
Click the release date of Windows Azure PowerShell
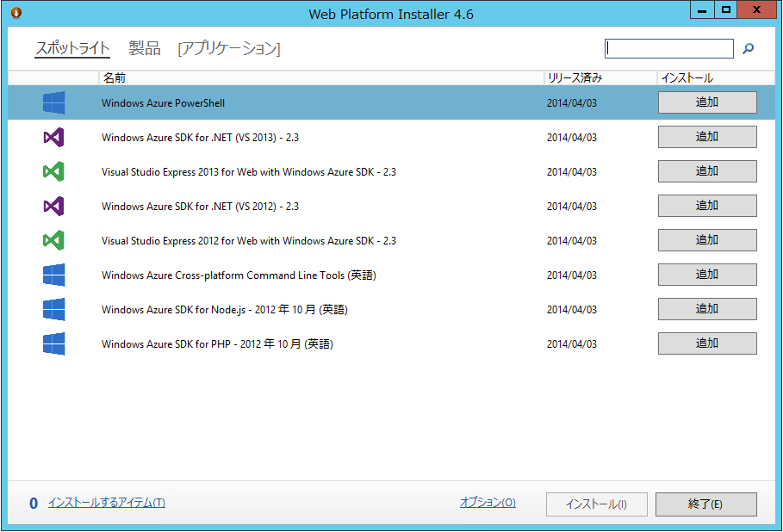[572, 102]
